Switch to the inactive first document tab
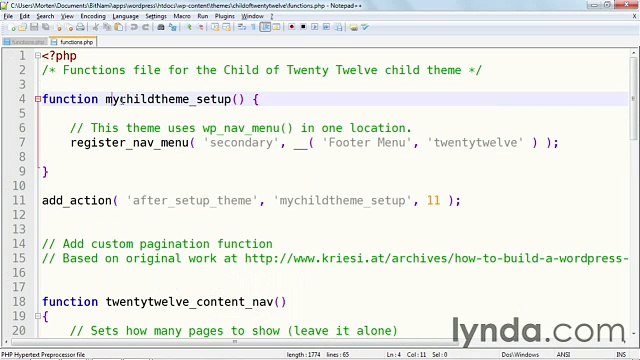The width and height of the screenshot is (640, 360). (25, 42)
